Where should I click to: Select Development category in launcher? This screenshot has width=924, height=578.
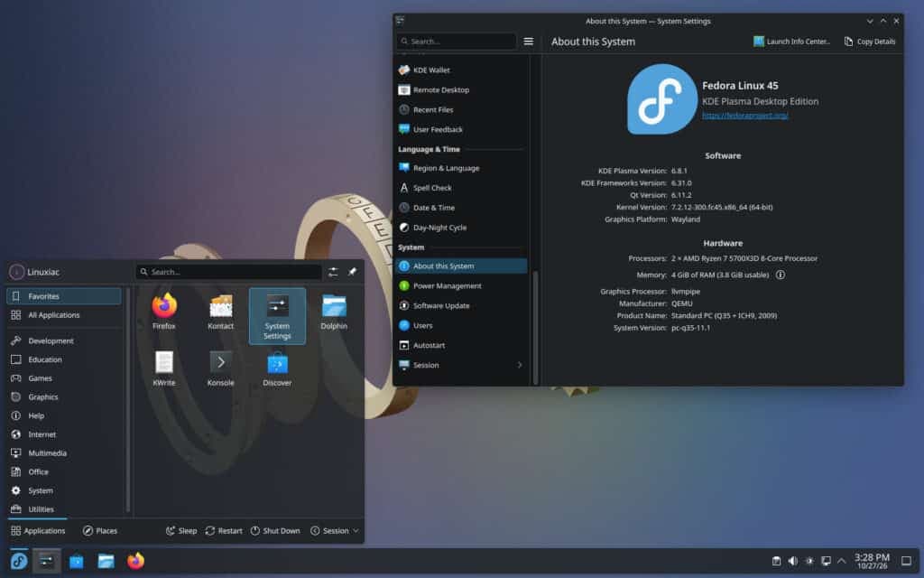coord(64,340)
